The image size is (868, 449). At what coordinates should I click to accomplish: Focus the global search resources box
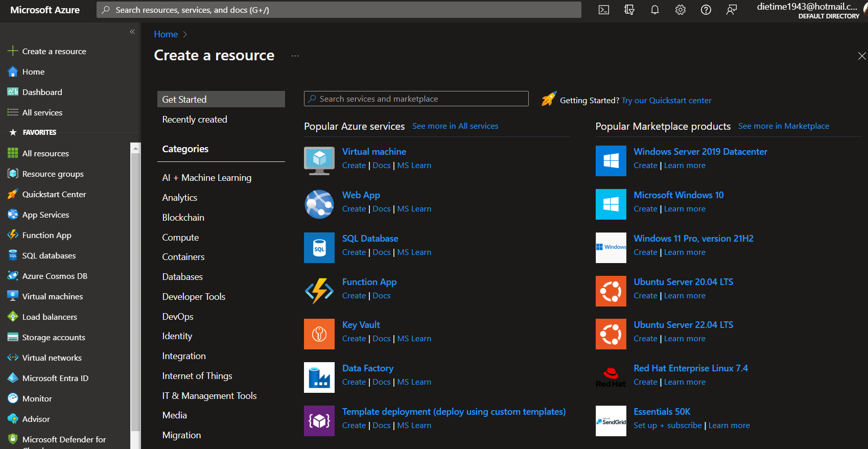coord(339,10)
